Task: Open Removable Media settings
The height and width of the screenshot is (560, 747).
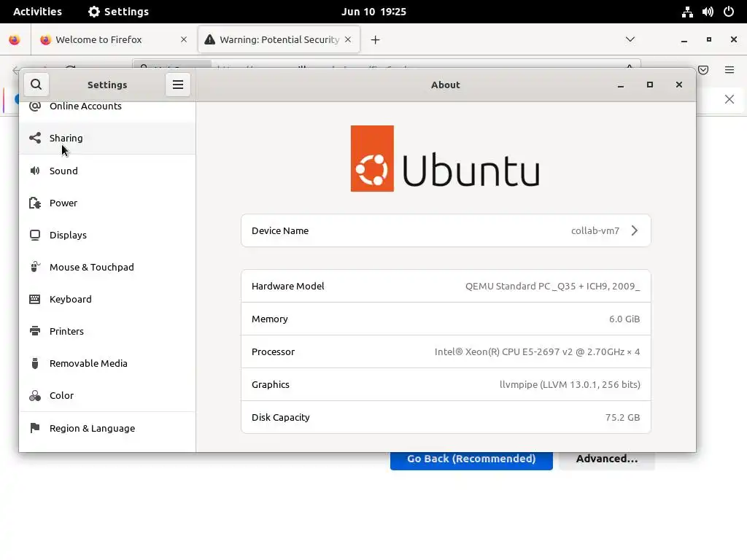Action: (107, 363)
